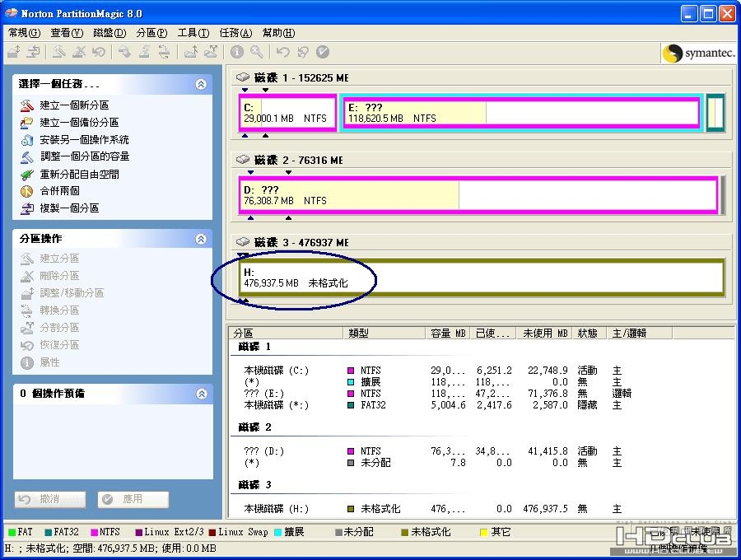
Task: Click the 複製一個分區 link
Action: [x=69, y=208]
